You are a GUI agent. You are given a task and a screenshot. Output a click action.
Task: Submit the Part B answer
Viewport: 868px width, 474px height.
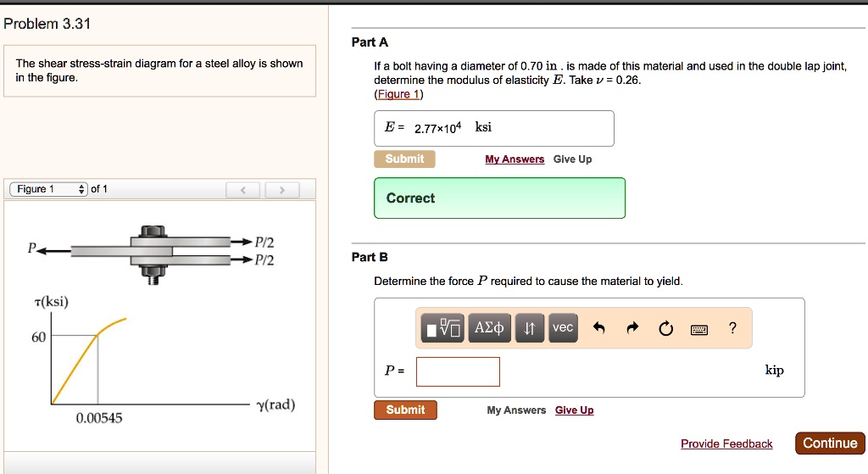(x=405, y=410)
